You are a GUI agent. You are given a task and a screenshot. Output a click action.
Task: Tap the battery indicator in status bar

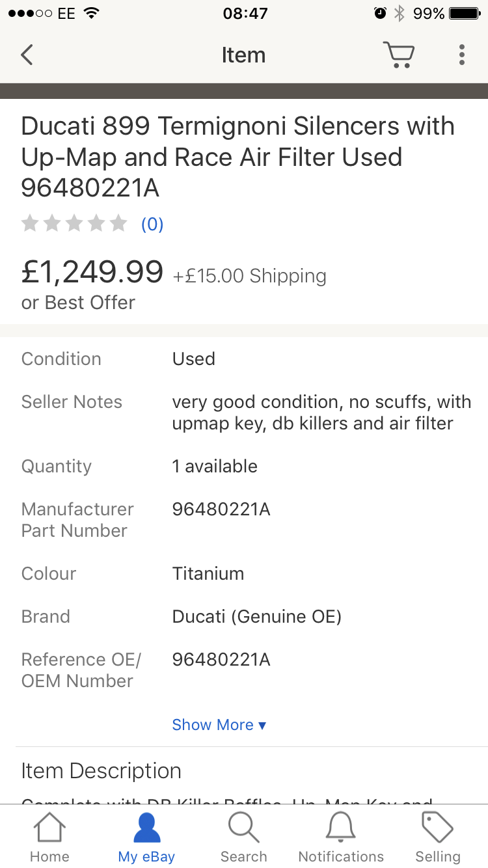click(x=465, y=14)
